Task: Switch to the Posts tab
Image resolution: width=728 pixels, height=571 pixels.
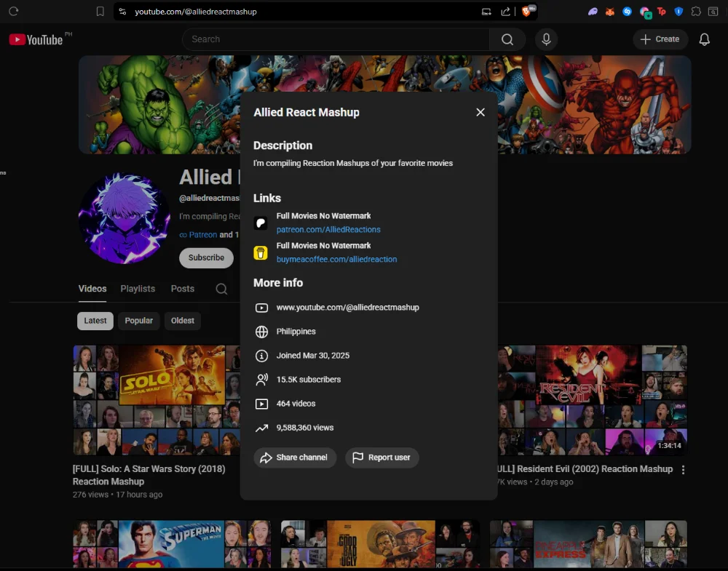Action: click(183, 289)
